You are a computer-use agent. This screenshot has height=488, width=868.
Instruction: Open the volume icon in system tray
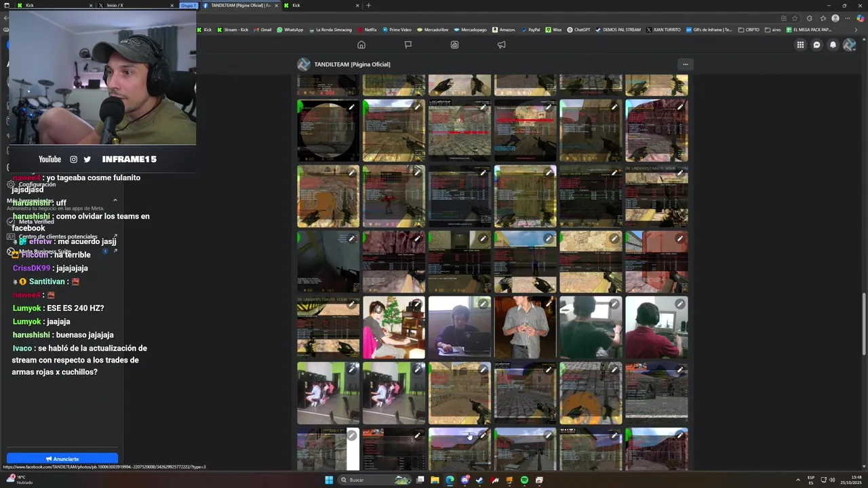[x=832, y=480]
